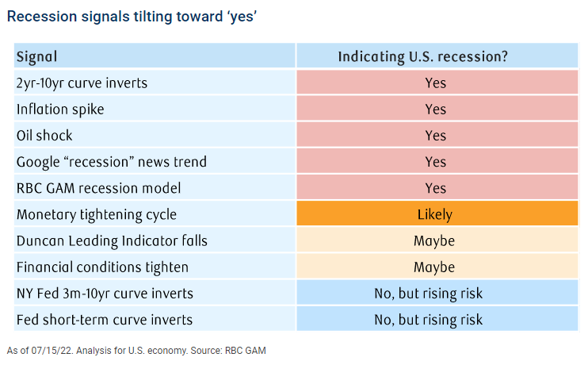Click the red 'Yes' cell for Inflation spike
588x365 pixels.
pyautogui.click(x=435, y=109)
